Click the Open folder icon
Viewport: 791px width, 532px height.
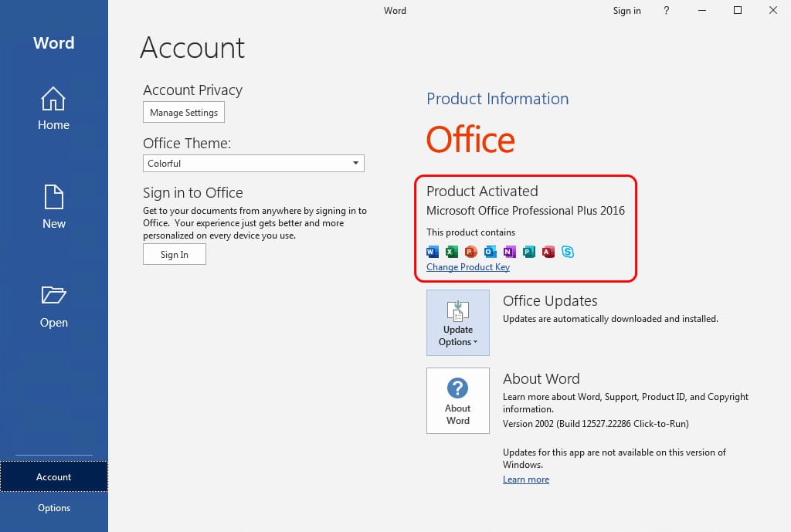(53, 294)
